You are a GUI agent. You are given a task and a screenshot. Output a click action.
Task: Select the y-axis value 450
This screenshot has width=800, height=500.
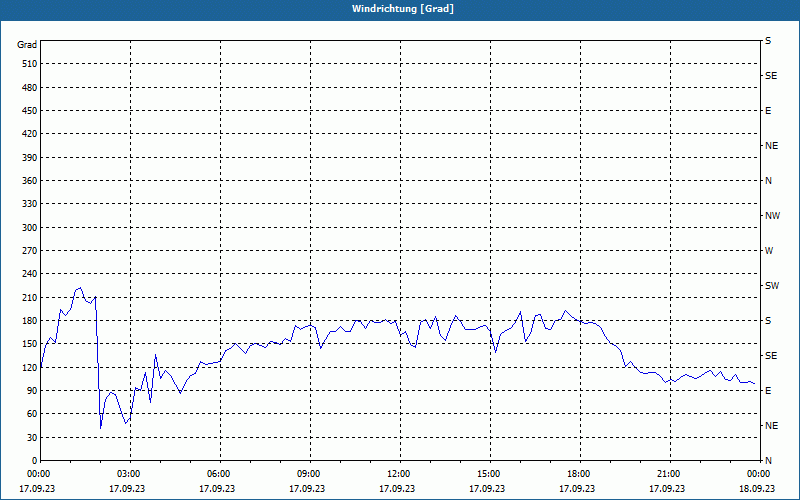point(30,111)
